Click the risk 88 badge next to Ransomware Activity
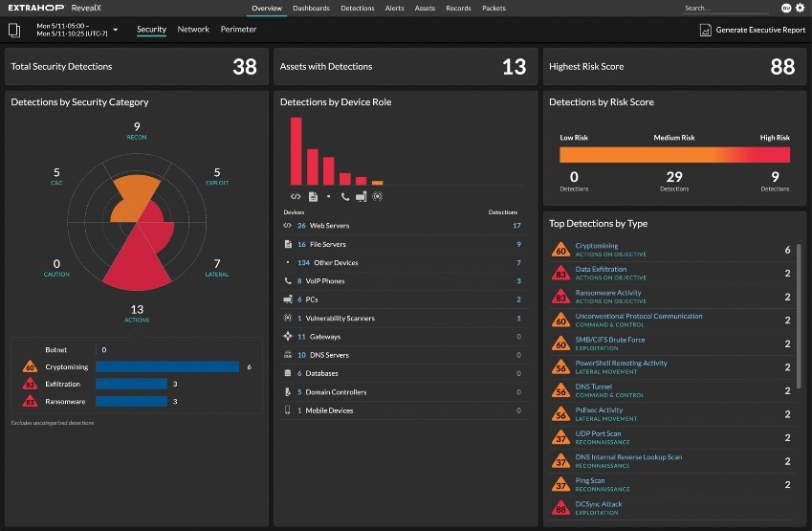 point(561,297)
